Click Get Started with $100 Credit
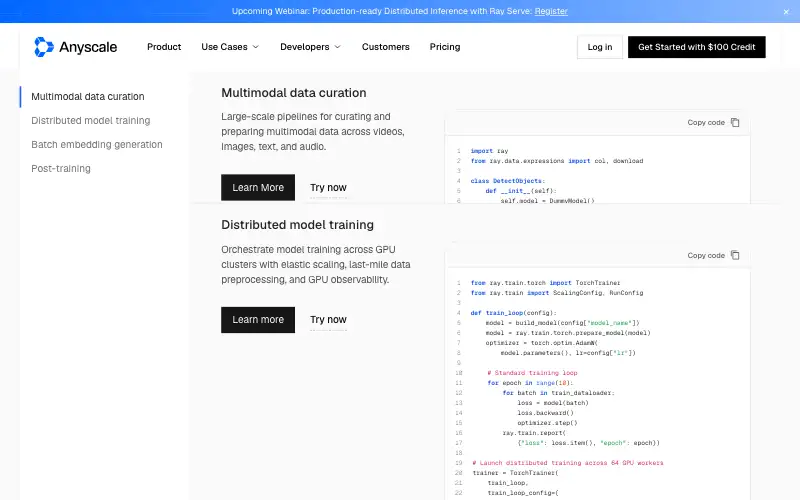Viewport: 800px width, 500px height. point(696,47)
